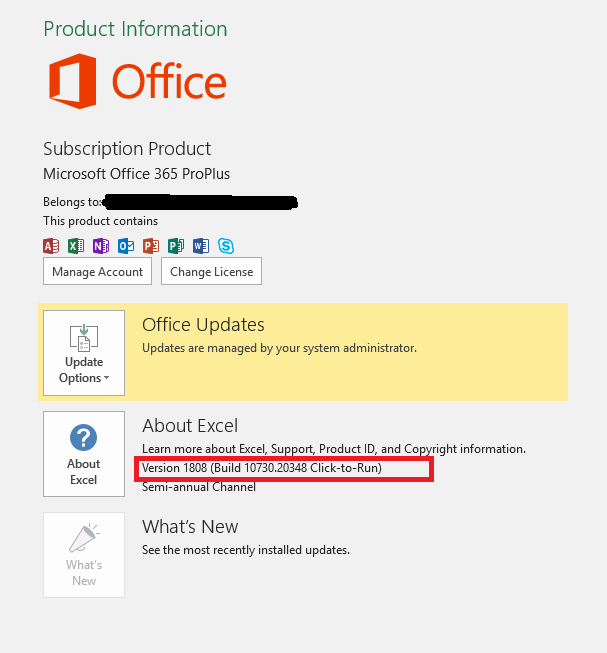Expand the Update Options dropdown

coord(84,353)
